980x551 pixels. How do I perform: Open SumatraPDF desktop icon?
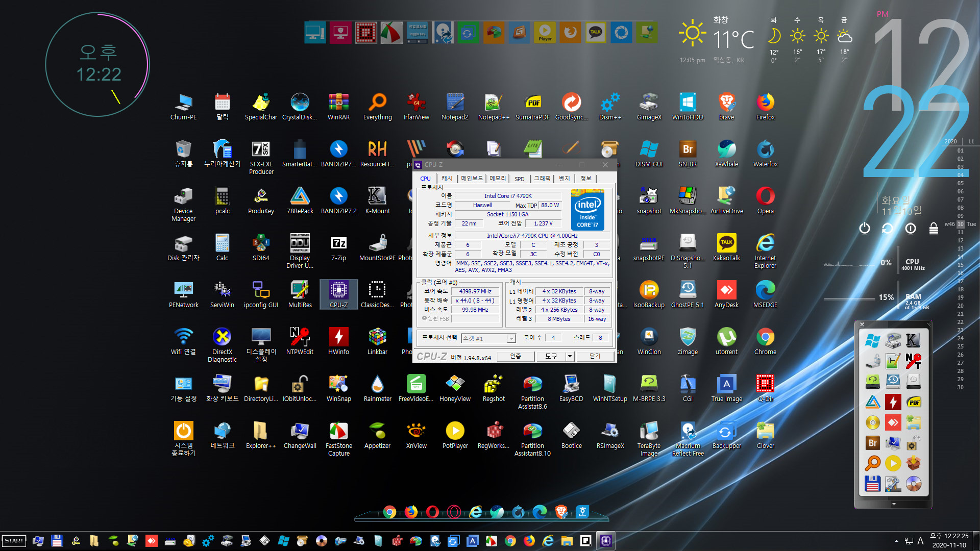point(533,106)
